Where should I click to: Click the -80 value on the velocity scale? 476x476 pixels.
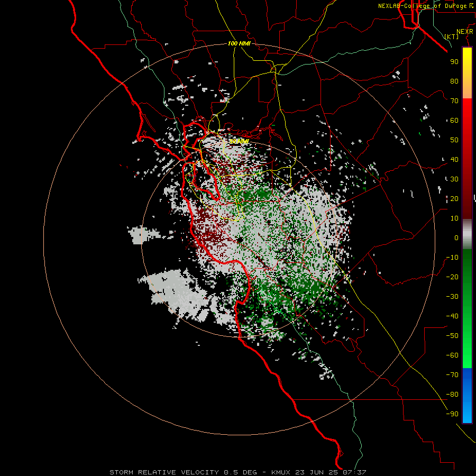click(x=452, y=395)
